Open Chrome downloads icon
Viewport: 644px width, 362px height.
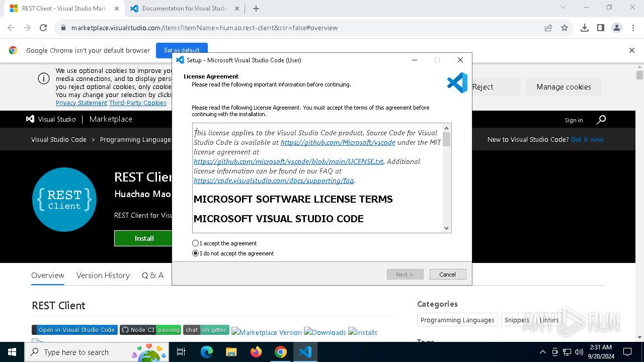(x=585, y=28)
